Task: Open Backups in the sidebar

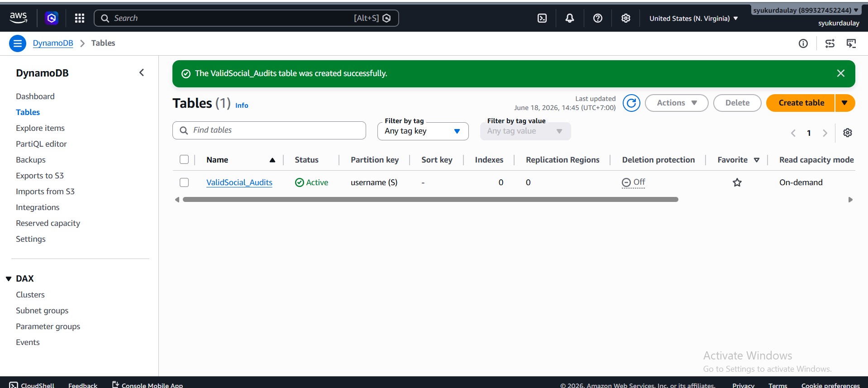Action: coord(31,160)
